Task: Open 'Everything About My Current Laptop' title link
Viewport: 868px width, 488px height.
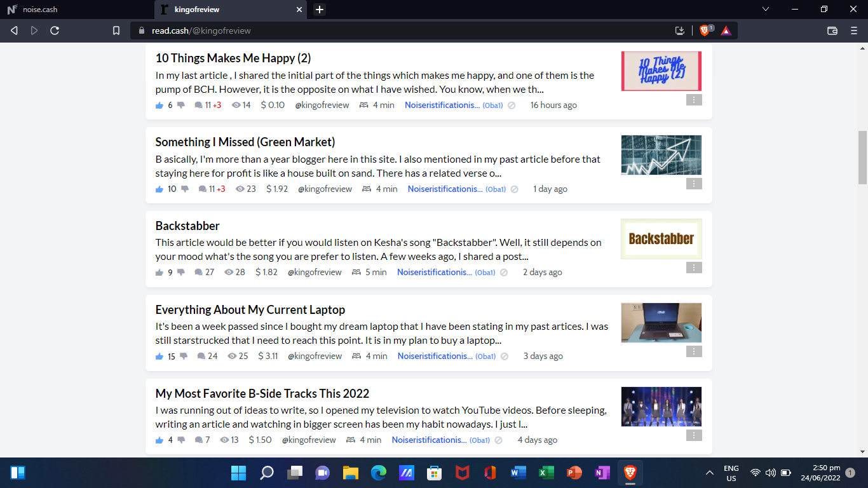Action: [250, 309]
